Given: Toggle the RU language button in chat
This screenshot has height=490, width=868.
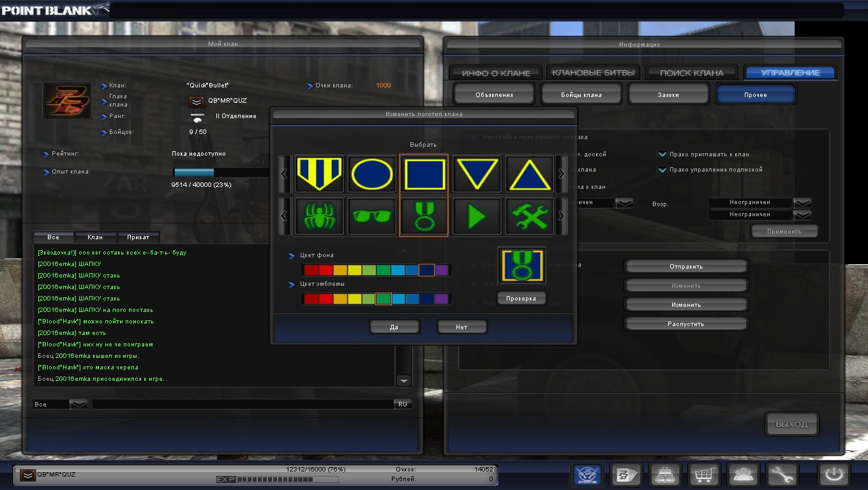Looking at the screenshot, I should [x=403, y=404].
